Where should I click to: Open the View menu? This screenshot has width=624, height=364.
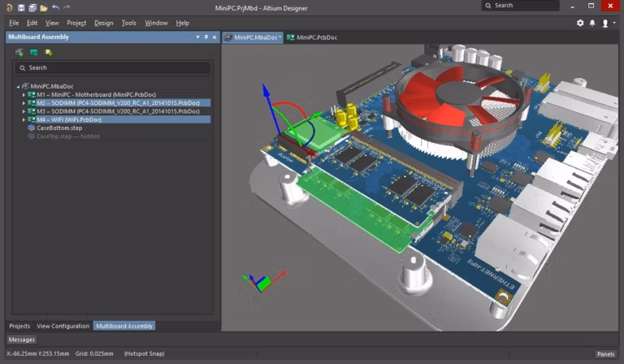pyautogui.click(x=52, y=23)
